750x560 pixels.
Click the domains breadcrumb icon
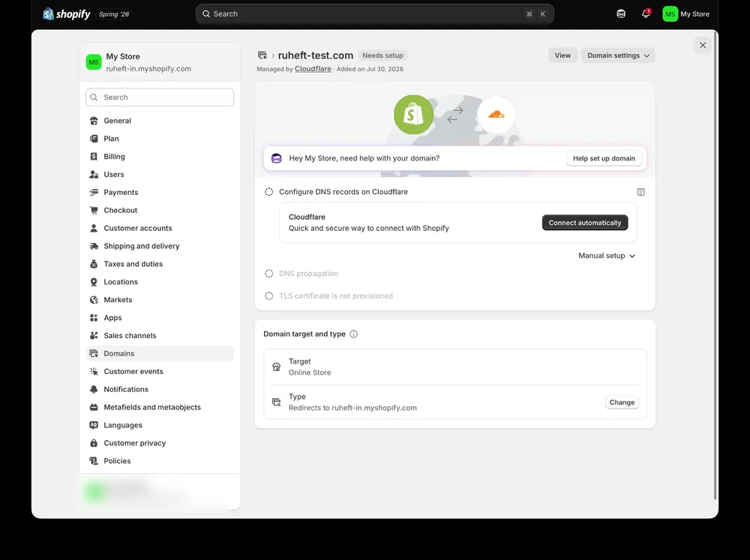262,55
